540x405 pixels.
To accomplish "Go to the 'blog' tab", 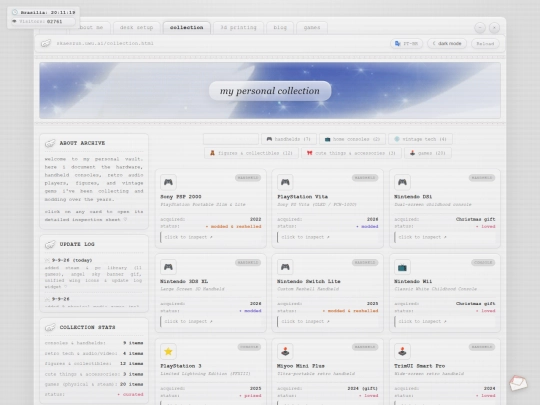I will coord(280,28).
